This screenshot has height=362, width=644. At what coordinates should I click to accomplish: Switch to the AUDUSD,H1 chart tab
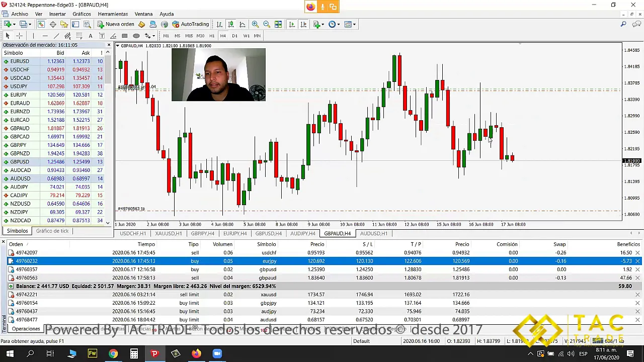[374, 233]
